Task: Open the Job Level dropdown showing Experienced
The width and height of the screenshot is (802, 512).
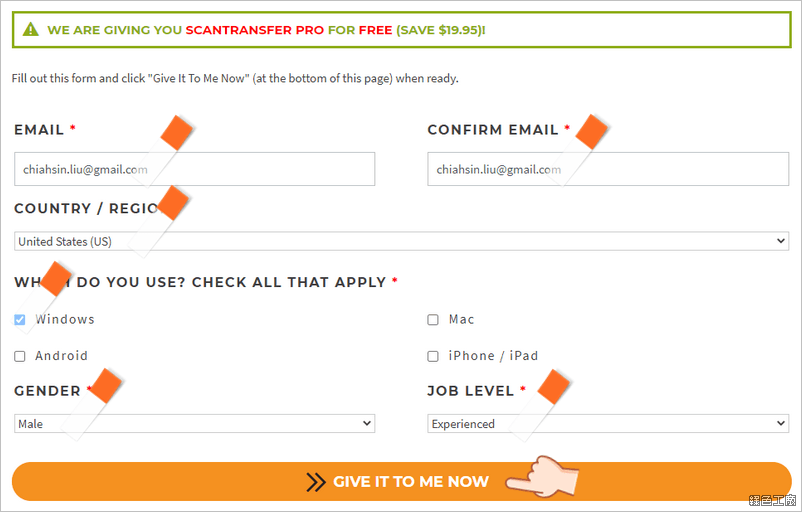Action: coord(608,424)
